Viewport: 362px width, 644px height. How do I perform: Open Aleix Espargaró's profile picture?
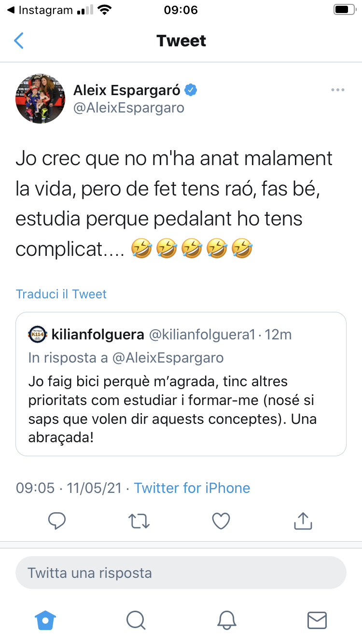pyautogui.click(x=40, y=98)
